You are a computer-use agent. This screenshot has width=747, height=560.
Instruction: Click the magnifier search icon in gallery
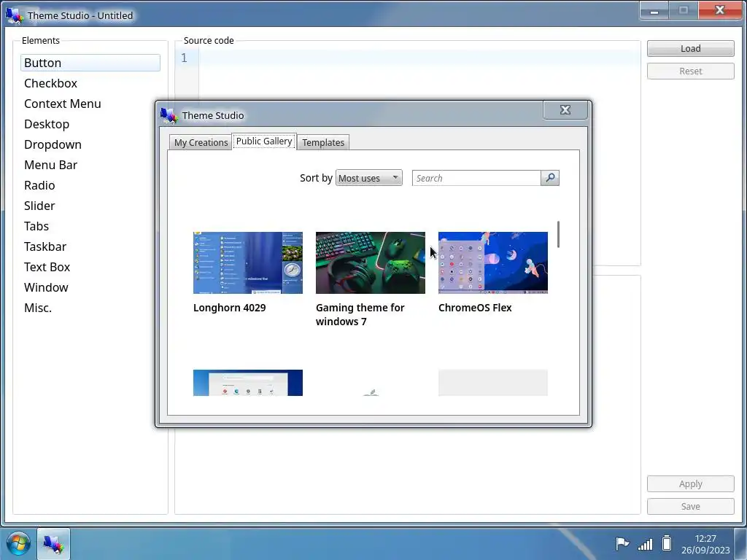(x=550, y=178)
